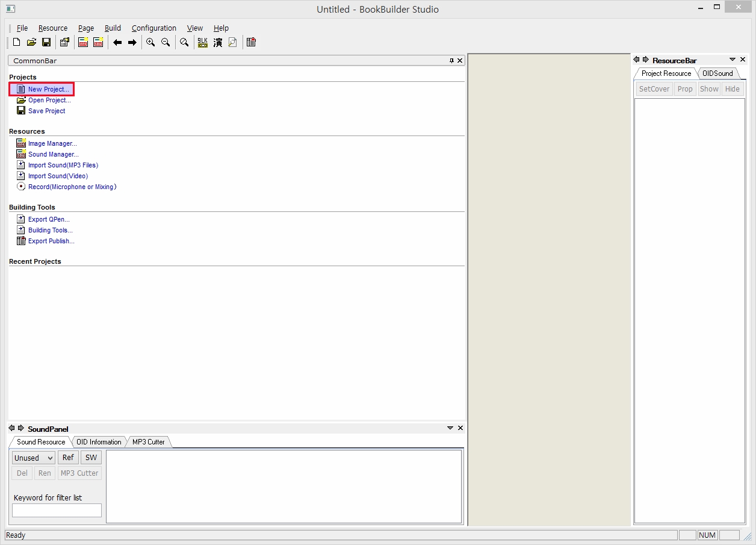Click the plain magnifier toolbar icon
756x545 pixels.
point(184,42)
